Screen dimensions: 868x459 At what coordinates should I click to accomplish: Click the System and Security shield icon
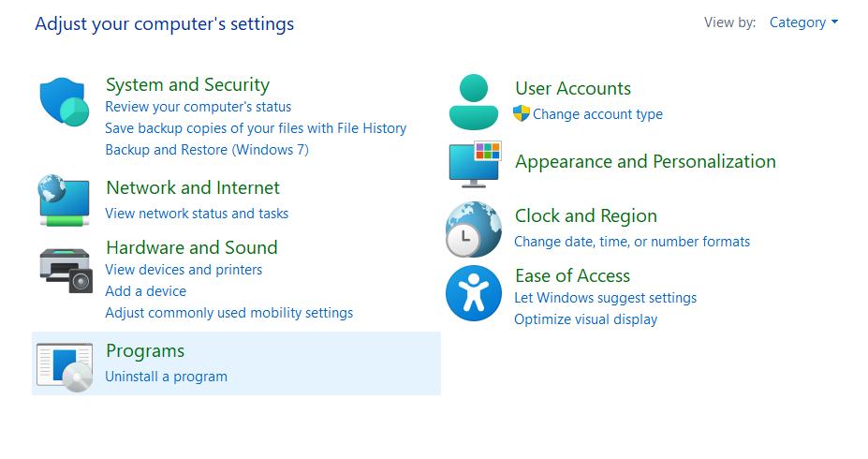click(64, 102)
